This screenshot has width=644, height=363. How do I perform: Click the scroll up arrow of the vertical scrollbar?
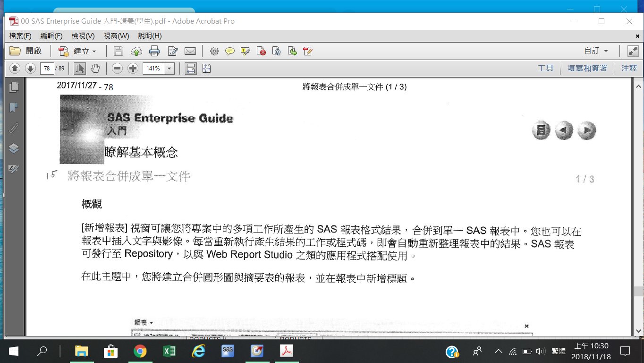point(638,87)
